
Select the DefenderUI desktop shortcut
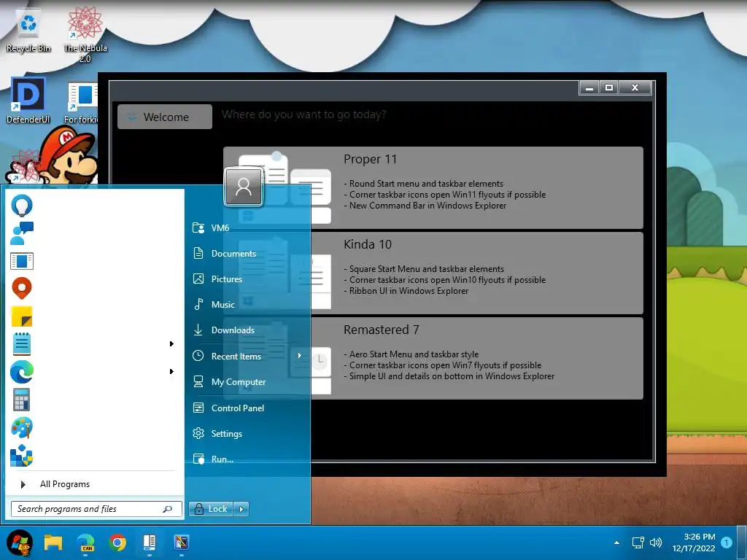(28, 101)
